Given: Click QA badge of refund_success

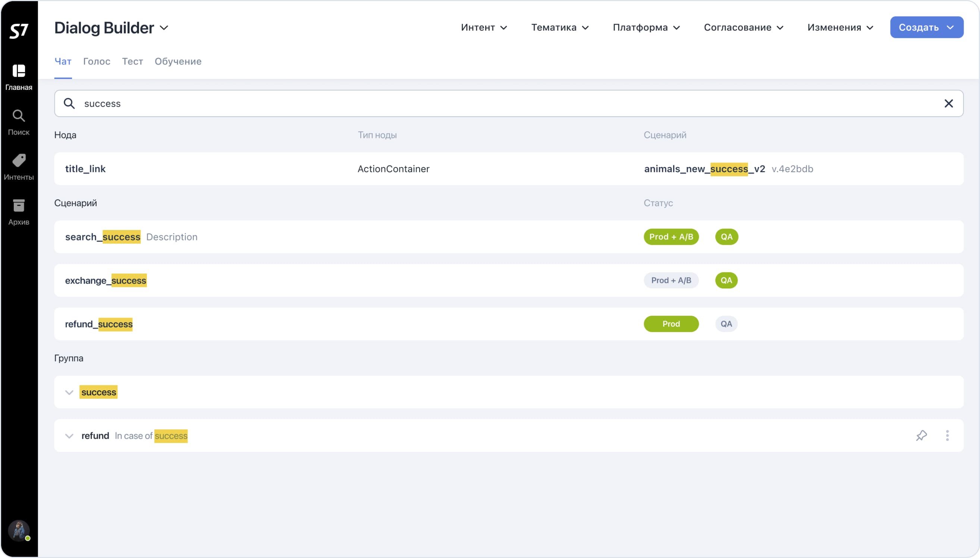Looking at the screenshot, I should click(726, 324).
